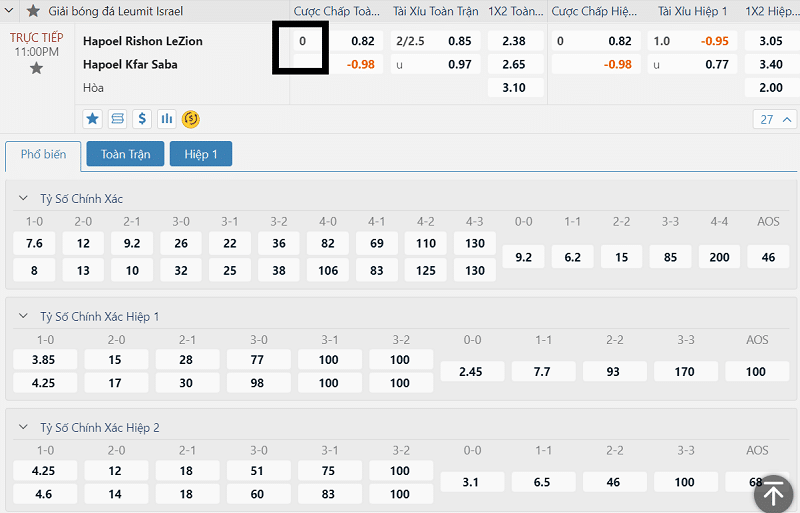Choose correct score 3-3 odds 85
The width and height of the screenshot is (800, 513).
point(670,257)
